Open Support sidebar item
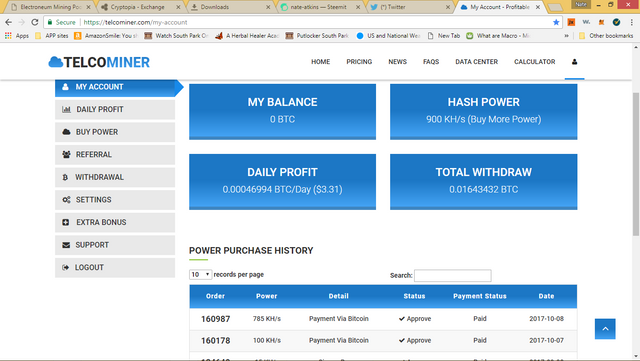Image resolution: width=640 pixels, height=361 pixels. point(115,245)
